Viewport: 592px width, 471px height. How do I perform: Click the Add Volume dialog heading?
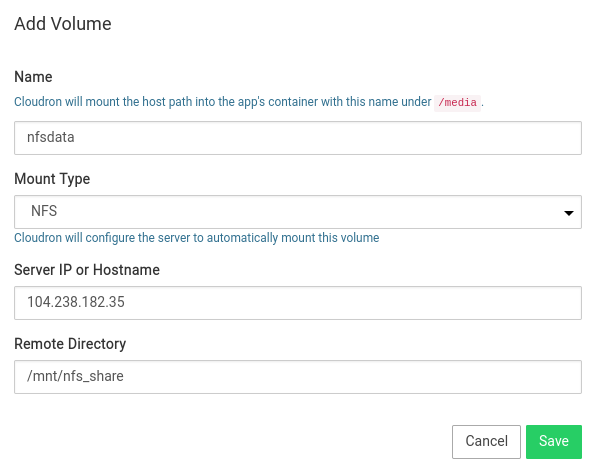coord(63,24)
